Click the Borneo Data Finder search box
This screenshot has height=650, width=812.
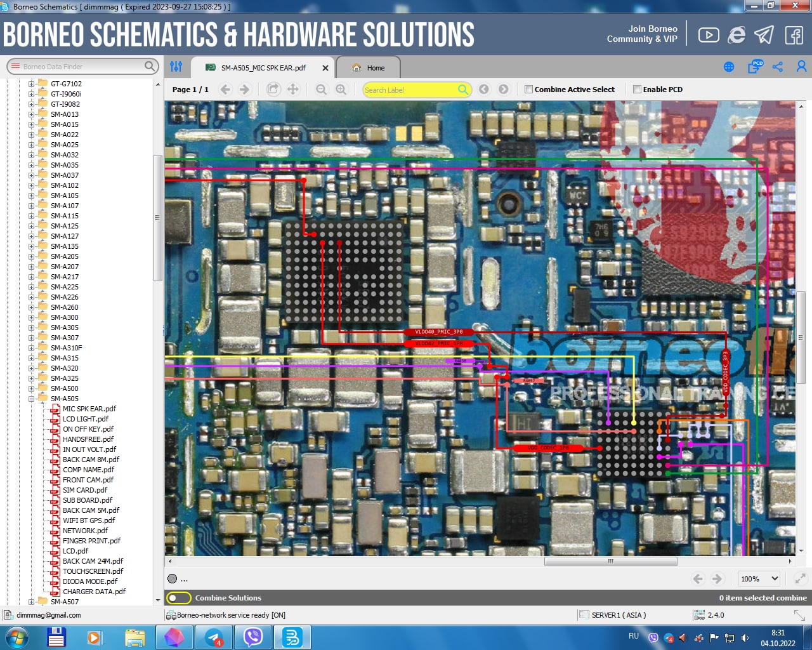pos(82,66)
